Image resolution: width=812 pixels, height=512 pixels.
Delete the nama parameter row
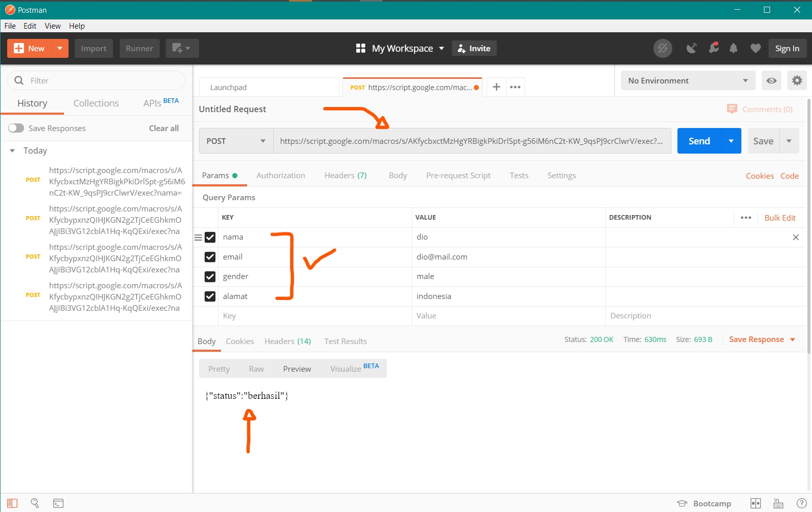coord(796,237)
